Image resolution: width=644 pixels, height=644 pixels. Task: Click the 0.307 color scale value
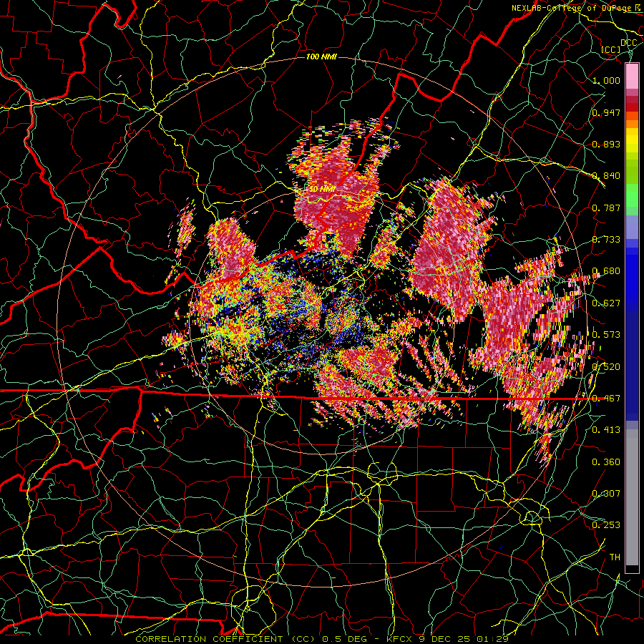606,494
